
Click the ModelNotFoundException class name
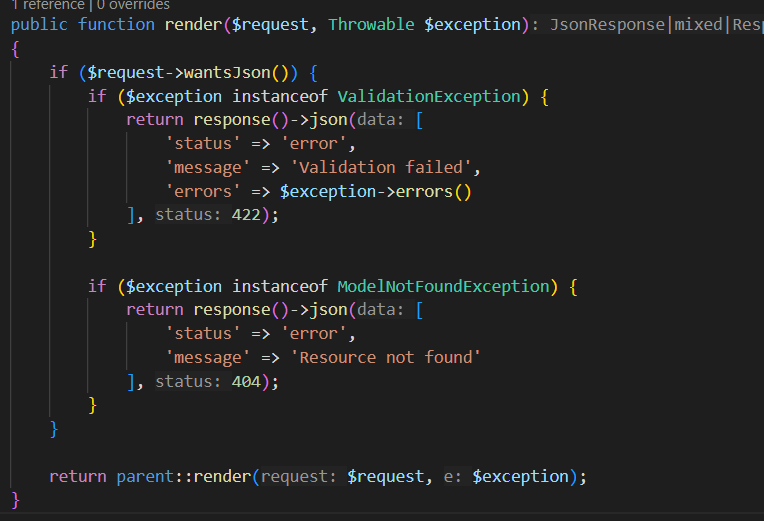(444, 286)
